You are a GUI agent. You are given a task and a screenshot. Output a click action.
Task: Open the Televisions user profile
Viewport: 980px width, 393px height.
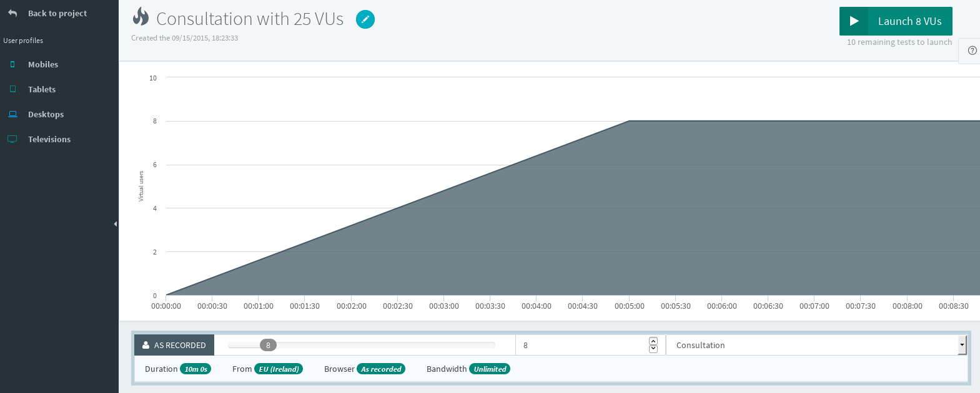pos(49,139)
